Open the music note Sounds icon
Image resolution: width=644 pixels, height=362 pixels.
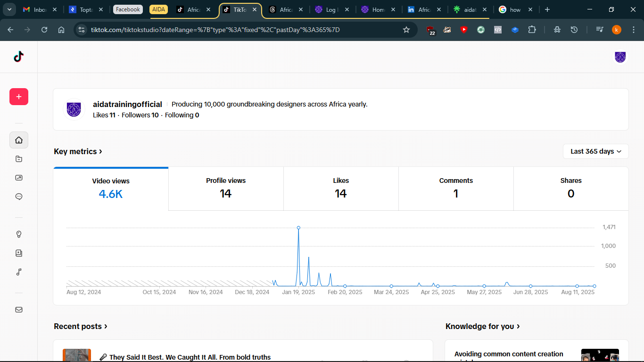point(19,272)
